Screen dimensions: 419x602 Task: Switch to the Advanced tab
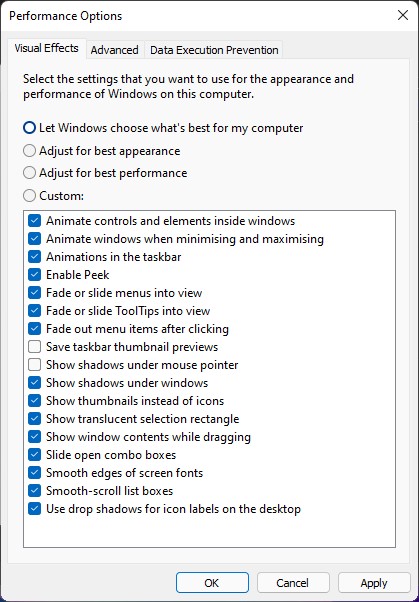[x=114, y=50]
